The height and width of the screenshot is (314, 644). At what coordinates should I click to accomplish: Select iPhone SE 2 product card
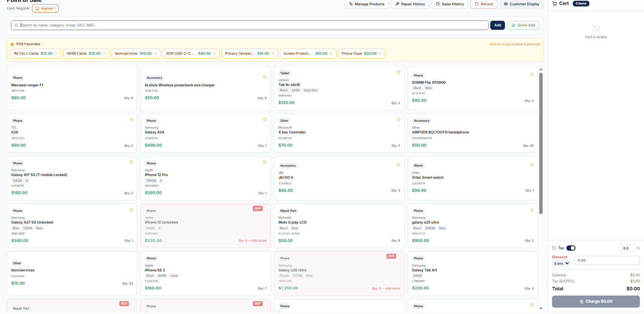coord(205,273)
